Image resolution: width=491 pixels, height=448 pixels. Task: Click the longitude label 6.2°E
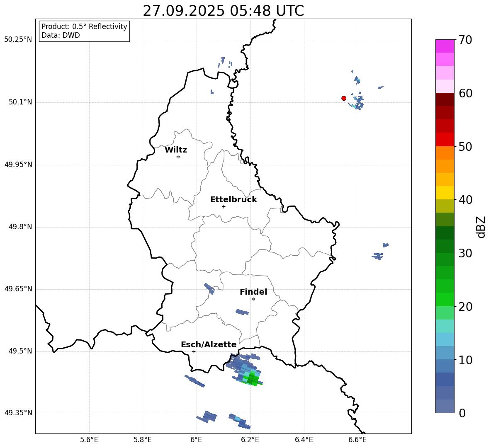pyautogui.click(x=250, y=440)
